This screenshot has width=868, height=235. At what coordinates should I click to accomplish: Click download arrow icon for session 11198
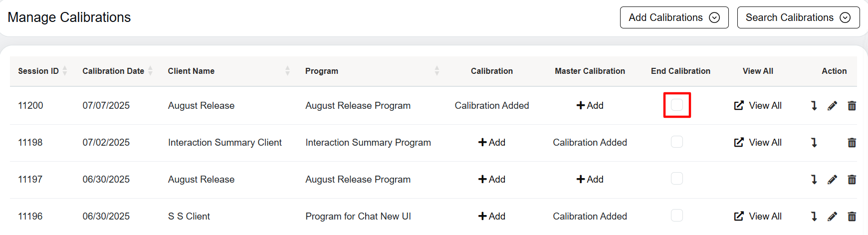point(814,143)
